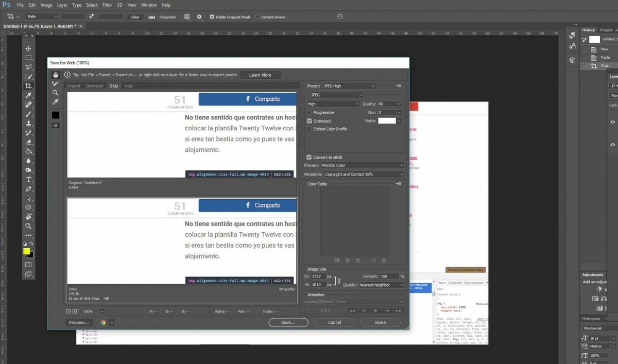Click the Save... button
This screenshot has width=618, height=364.
(x=288, y=322)
